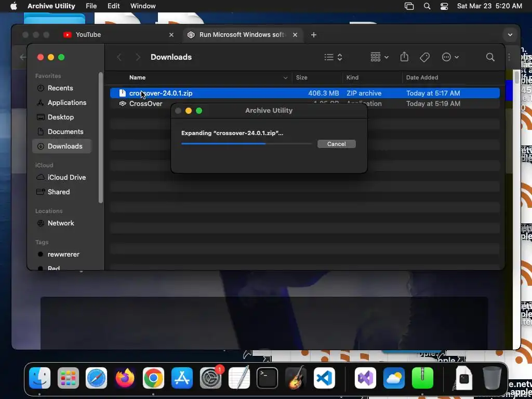532x399 pixels.
Task: Switch to Run Microsoft Windows software tab
Action: coord(243,35)
